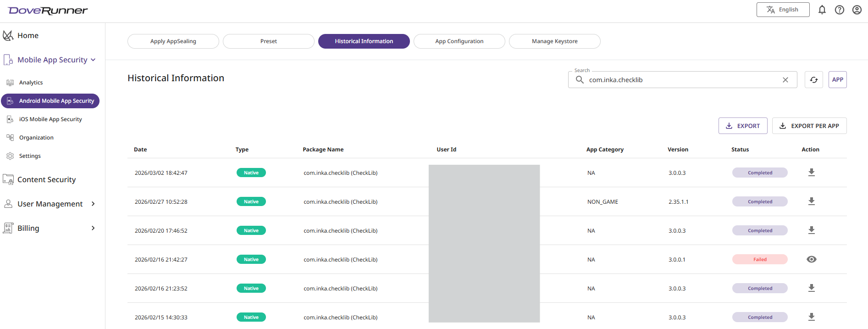Go to iOS Mobile App Security
Image resolution: width=868 pixels, height=329 pixels.
(x=50, y=119)
